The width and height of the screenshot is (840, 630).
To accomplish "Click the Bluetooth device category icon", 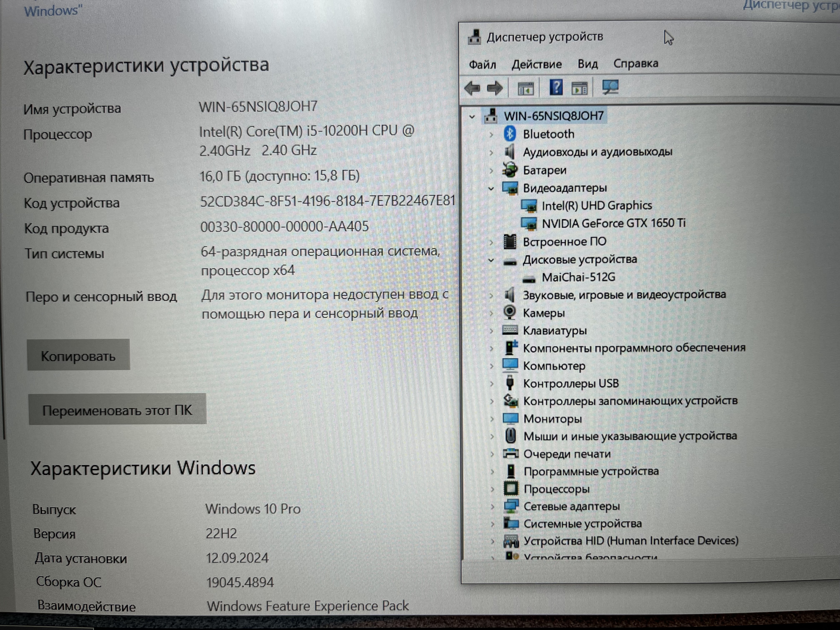I will [510, 134].
